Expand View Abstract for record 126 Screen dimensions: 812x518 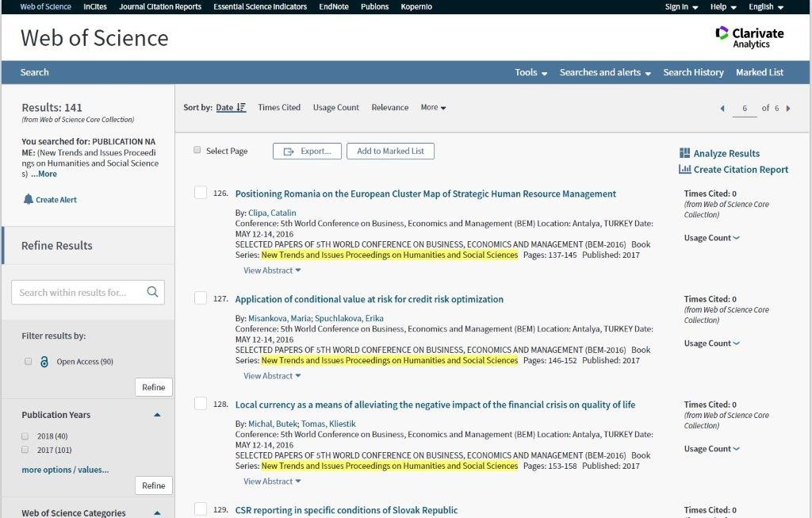(x=272, y=271)
